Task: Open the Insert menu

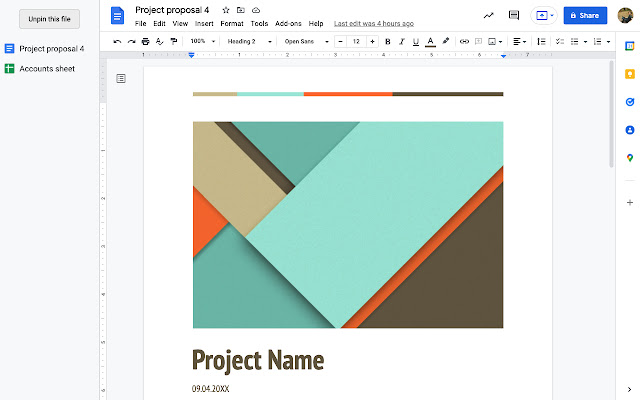Action: [x=204, y=23]
